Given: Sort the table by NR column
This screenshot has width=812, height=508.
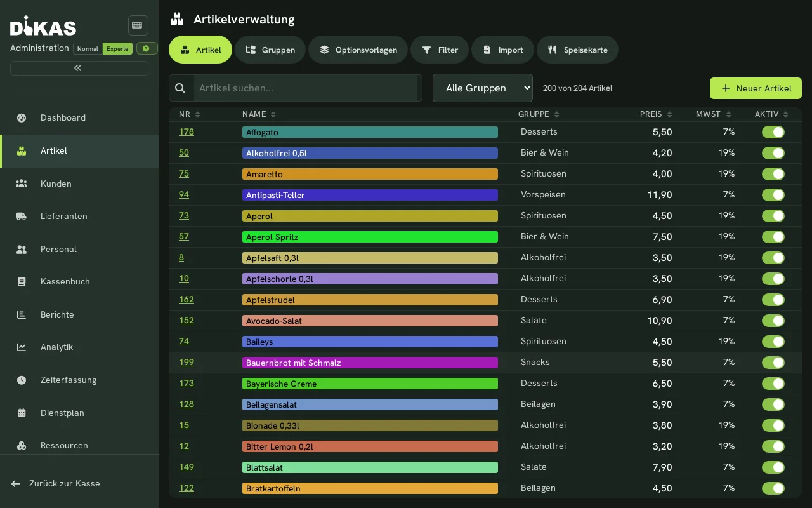Looking at the screenshot, I should point(189,114).
